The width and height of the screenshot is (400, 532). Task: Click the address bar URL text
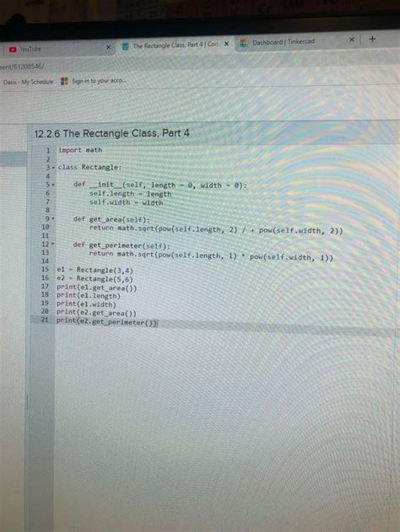point(22,67)
